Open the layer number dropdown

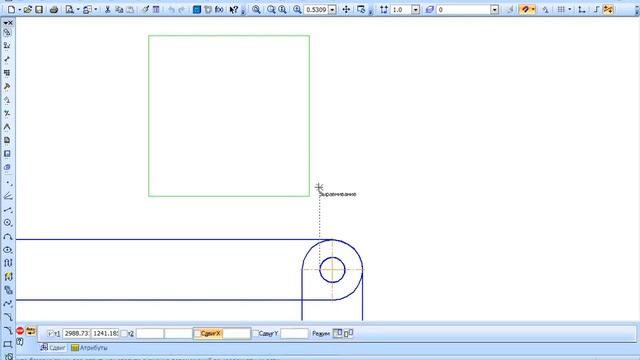[495, 9]
